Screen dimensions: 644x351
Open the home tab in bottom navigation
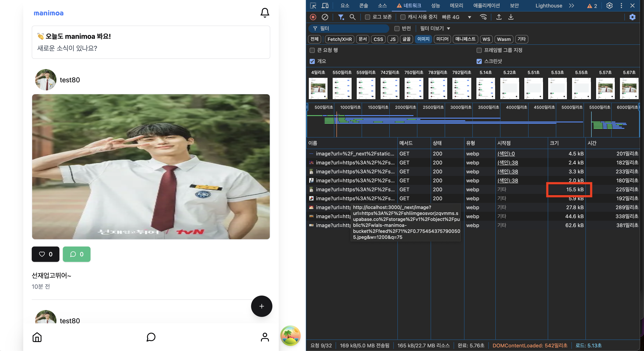(x=37, y=337)
